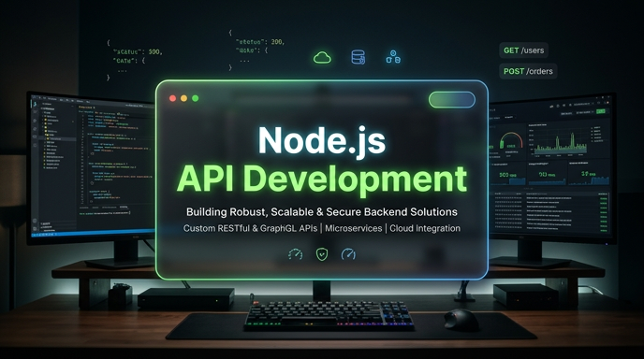Click the green cloud icon
644x359 pixels.
(322, 57)
